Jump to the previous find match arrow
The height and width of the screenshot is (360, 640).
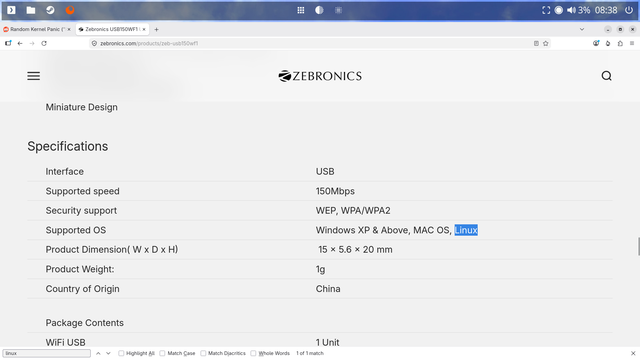click(x=98, y=353)
